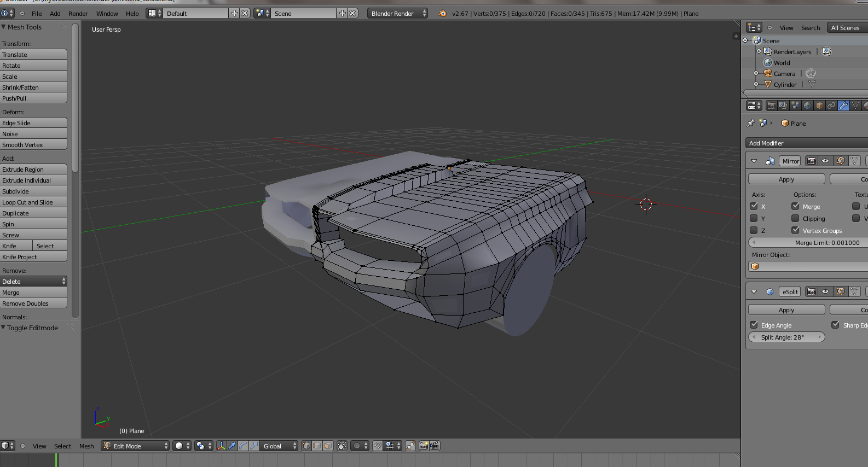Screen dimensions: 868x467
Task: Click the OpenGL render image camera icon
Action: coord(424,446)
